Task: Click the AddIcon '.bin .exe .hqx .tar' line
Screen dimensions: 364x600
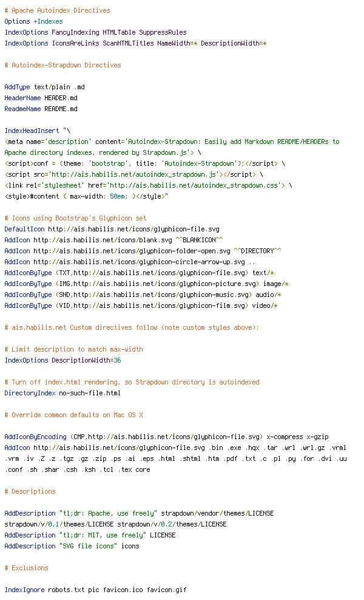Action: click(x=175, y=448)
